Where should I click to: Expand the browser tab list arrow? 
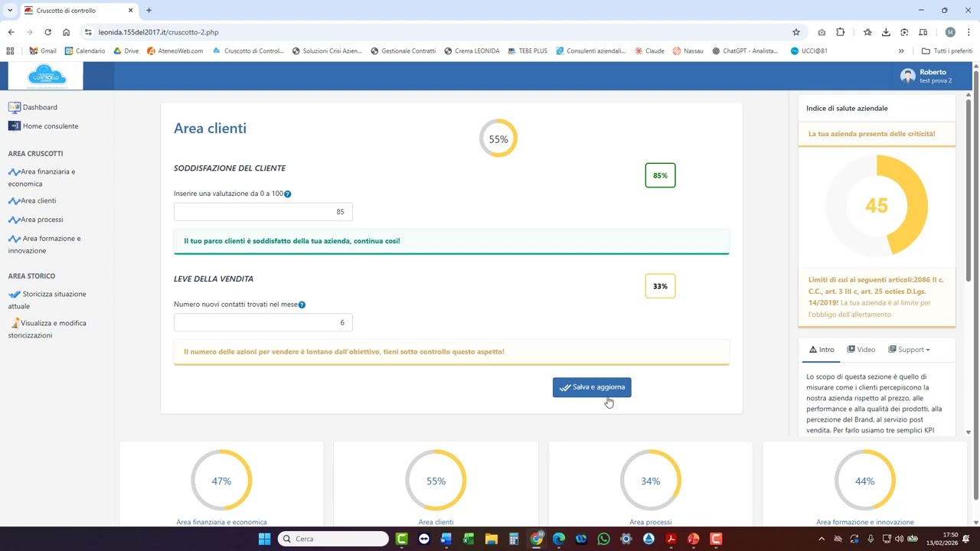(x=10, y=10)
